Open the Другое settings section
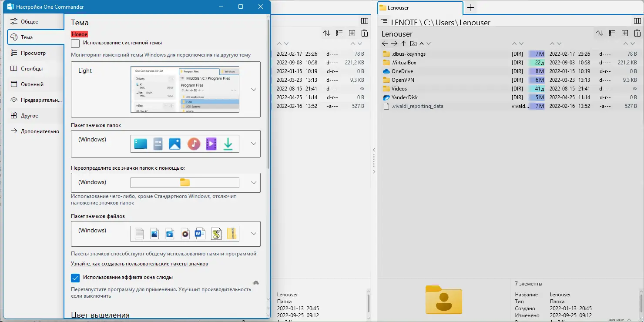This screenshot has height=322, width=644. pyautogui.click(x=36, y=115)
